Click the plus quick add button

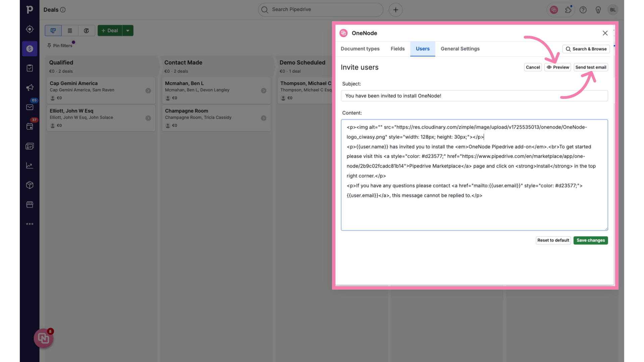point(396,10)
